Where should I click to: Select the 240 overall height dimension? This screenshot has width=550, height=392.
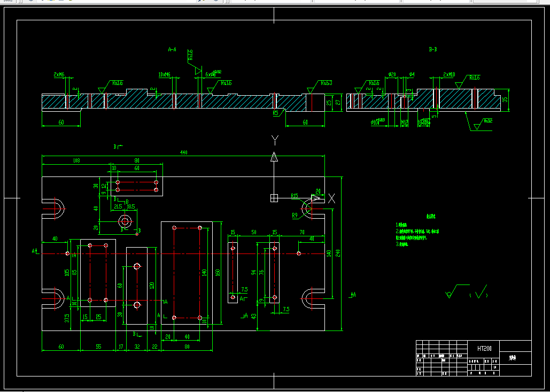pos(338,253)
